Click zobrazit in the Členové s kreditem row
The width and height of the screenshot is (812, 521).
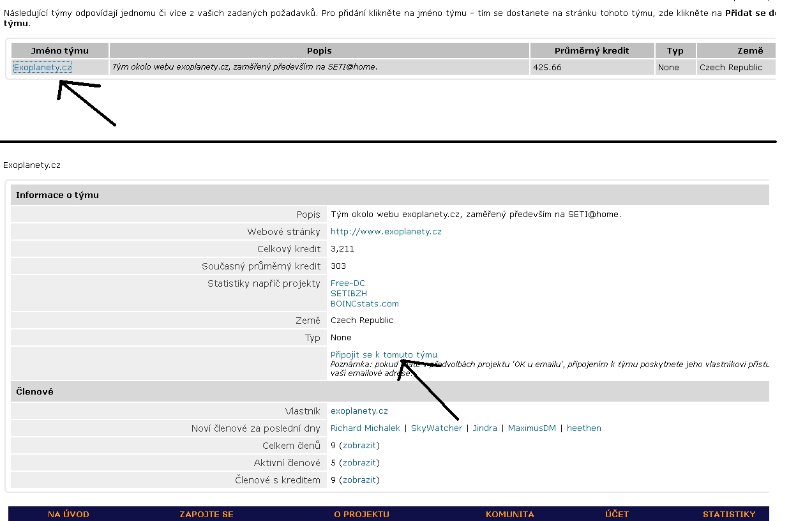click(359, 480)
